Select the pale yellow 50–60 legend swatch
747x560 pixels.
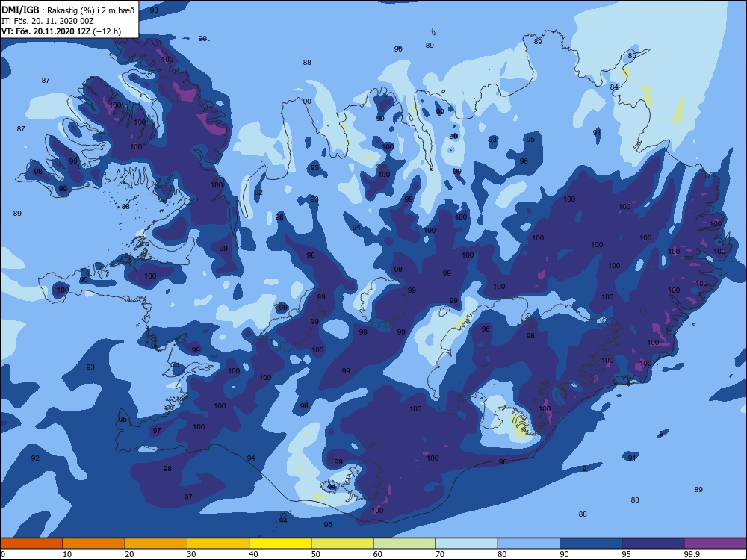point(342,544)
